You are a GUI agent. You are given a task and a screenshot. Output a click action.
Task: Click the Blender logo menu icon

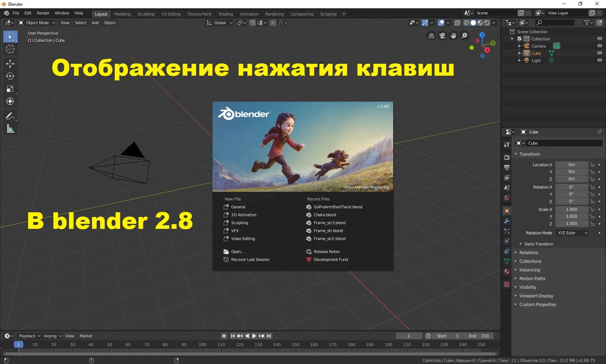(6, 13)
